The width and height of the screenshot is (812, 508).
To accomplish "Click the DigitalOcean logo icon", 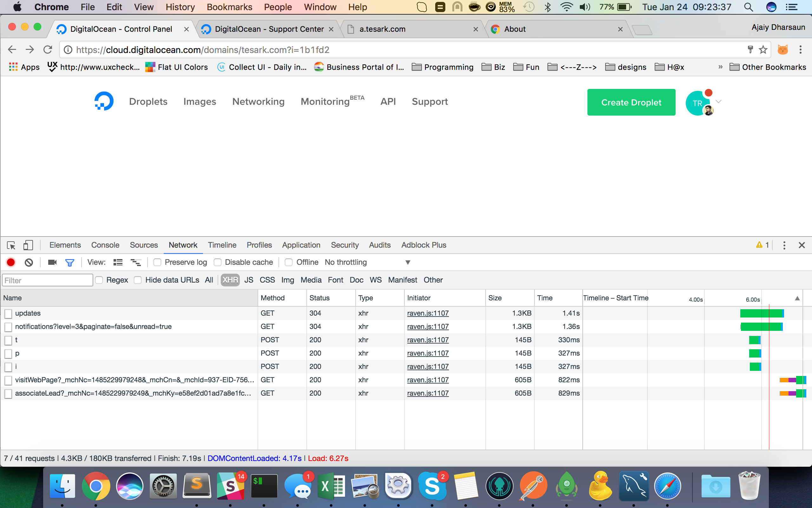I will (104, 101).
